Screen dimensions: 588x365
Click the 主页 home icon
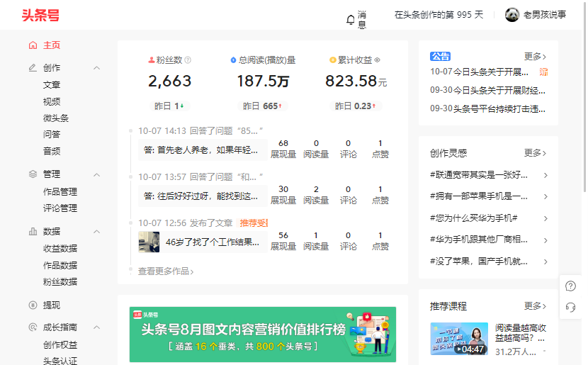[x=33, y=45]
